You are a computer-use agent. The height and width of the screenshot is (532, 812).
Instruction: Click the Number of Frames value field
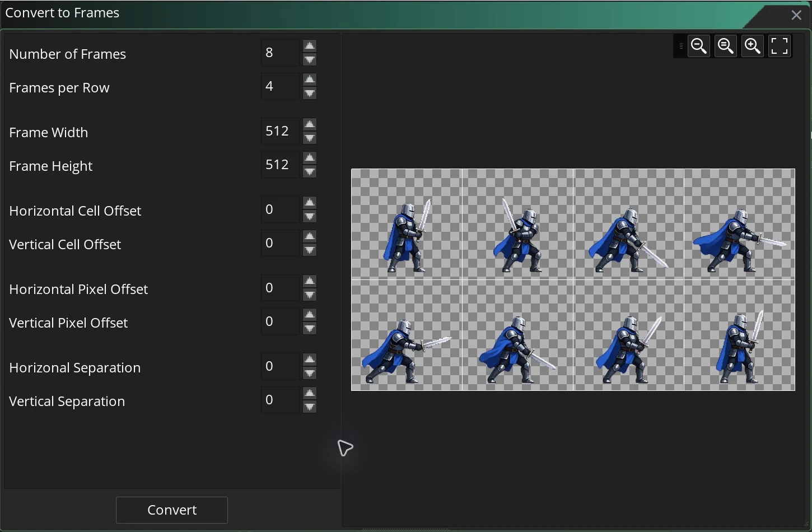point(281,53)
